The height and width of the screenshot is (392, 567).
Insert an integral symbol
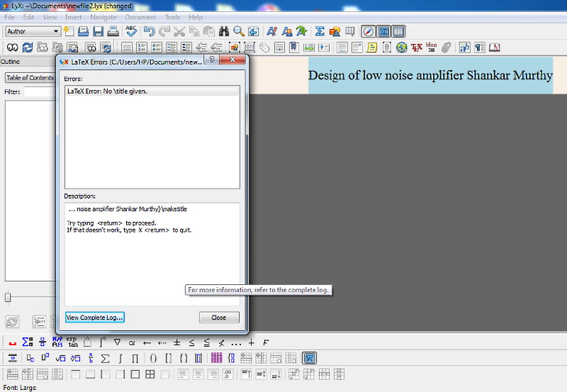click(x=120, y=359)
